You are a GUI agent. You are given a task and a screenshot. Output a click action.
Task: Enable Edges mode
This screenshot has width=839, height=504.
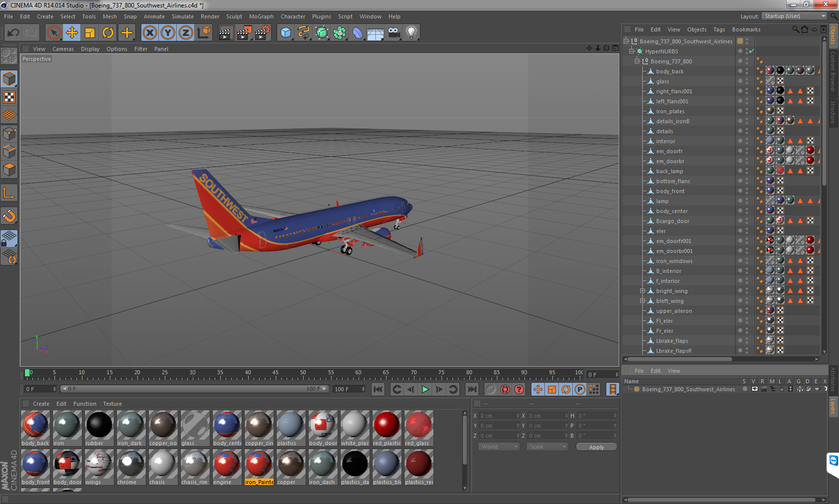coord(9,151)
